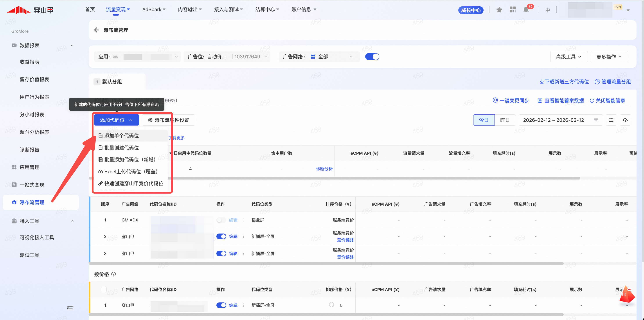Toggle the switch beside 广告网络 filter
The width and height of the screenshot is (644, 320).
(x=372, y=57)
